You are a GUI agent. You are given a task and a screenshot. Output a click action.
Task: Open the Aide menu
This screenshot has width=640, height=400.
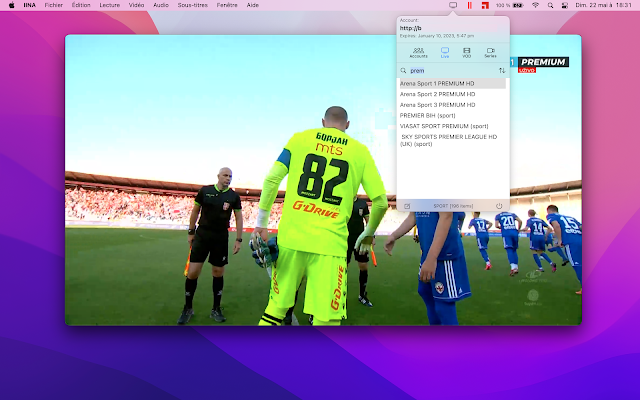[253, 5]
